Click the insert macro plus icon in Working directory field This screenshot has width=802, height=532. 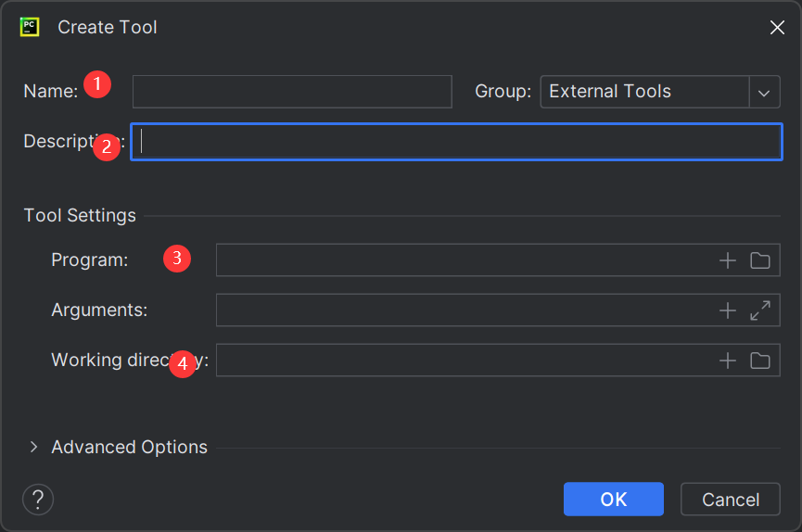(728, 361)
